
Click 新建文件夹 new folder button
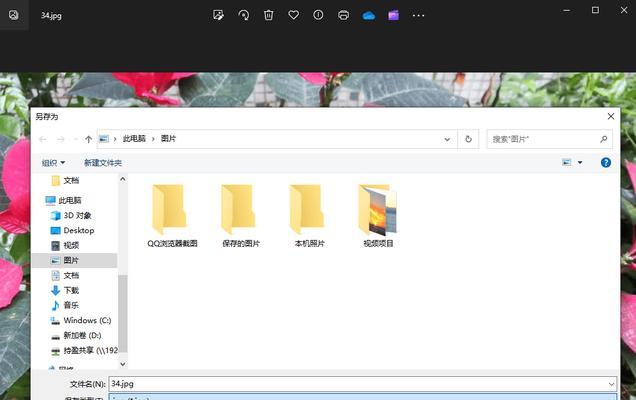103,163
